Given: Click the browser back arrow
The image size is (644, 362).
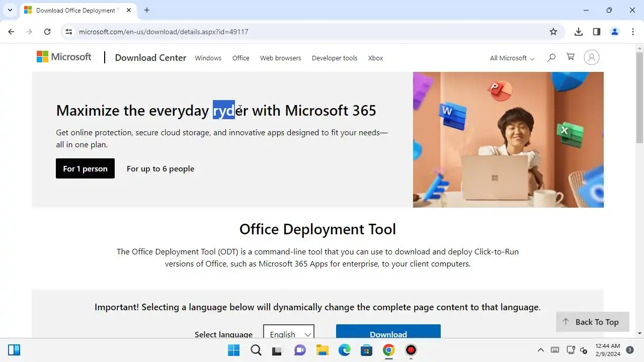Looking at the screenshot, I should tap(11, 32).
